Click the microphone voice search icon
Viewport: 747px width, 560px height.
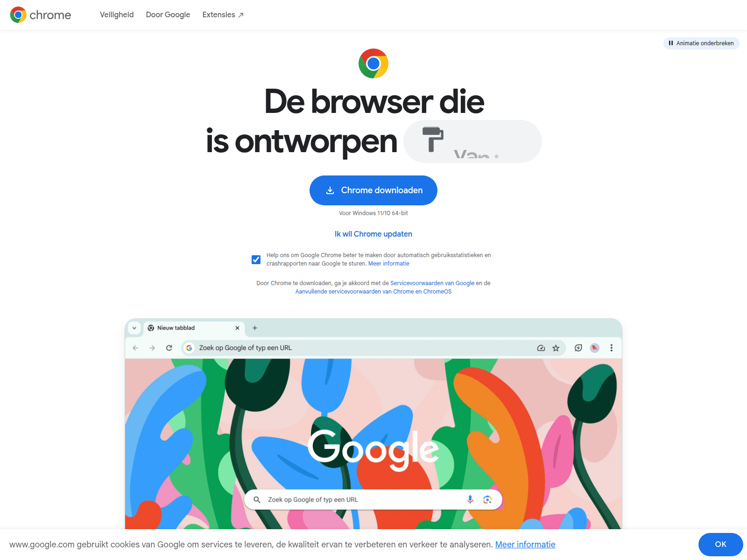(470, 499)
